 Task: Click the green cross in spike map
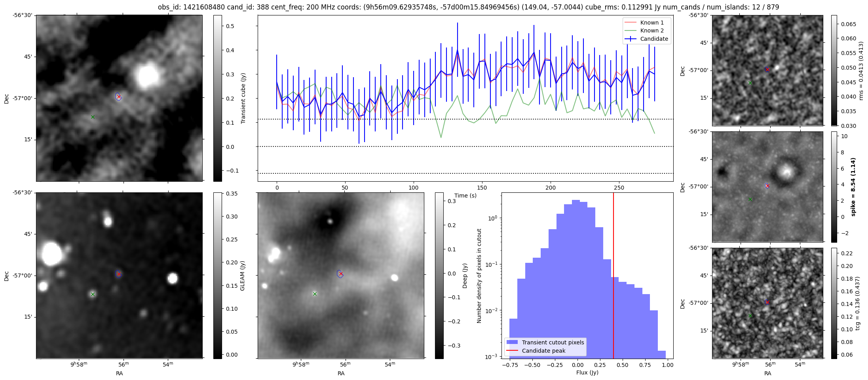point(750,199)
